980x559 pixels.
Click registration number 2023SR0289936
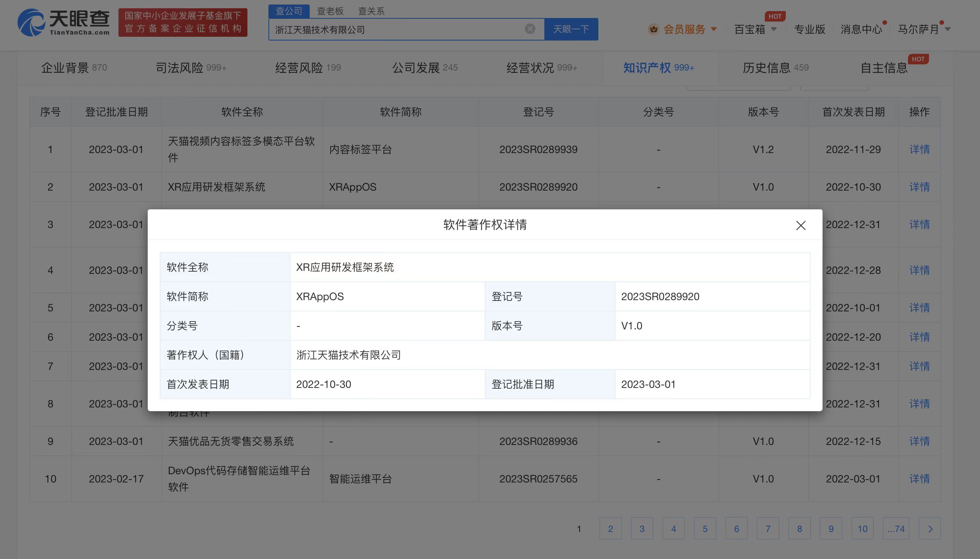point(538,442)
